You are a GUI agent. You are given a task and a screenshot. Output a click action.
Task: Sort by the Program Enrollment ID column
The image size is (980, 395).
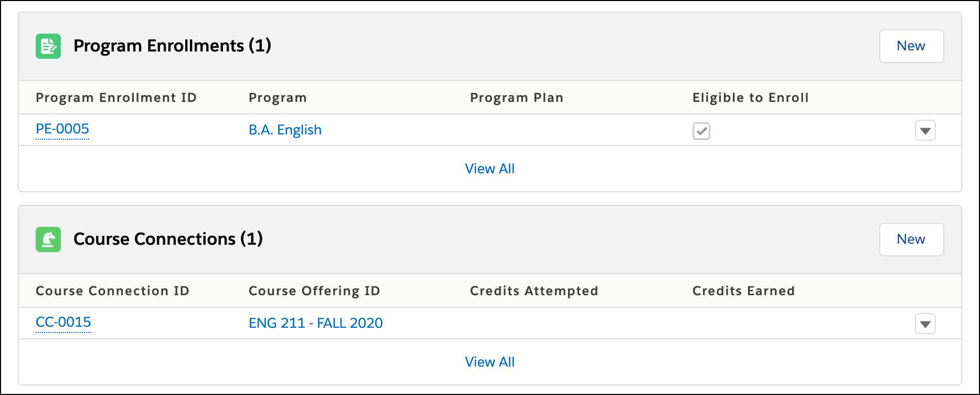point(116,97)
